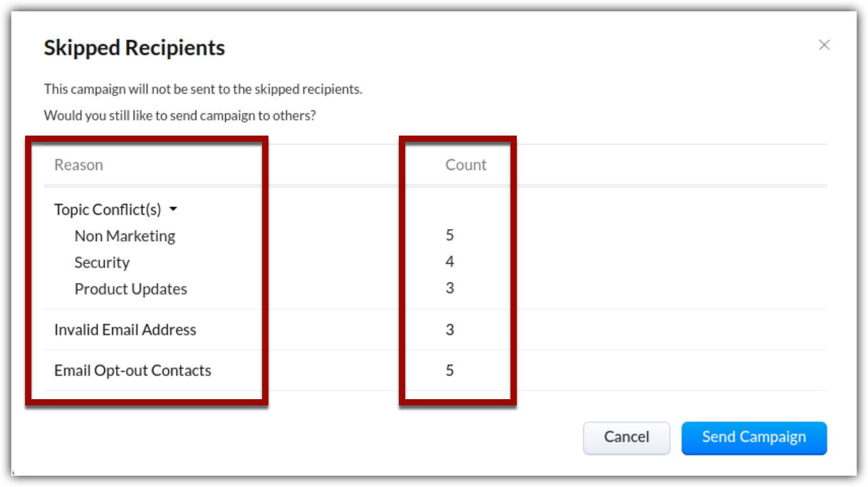The height and width of the screenshot is (487, 868).
Task: Click the 'send campaign to others' question text
Action: coord(179,115)
